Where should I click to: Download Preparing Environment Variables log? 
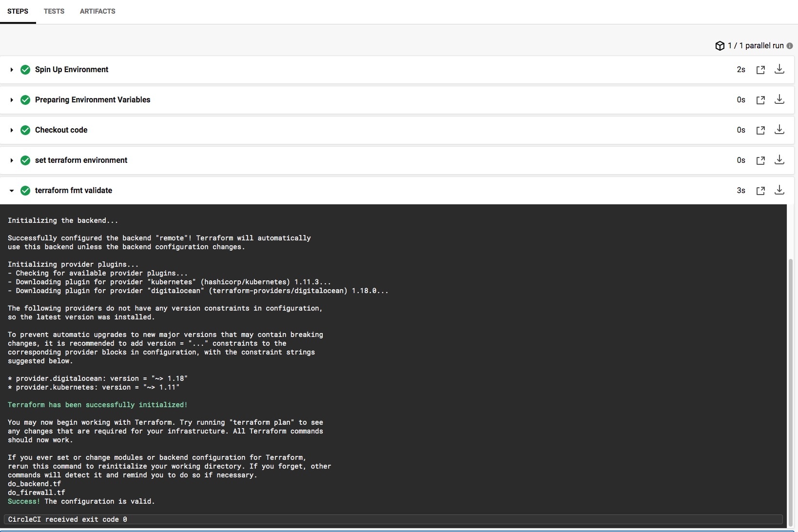click(779, 99)
